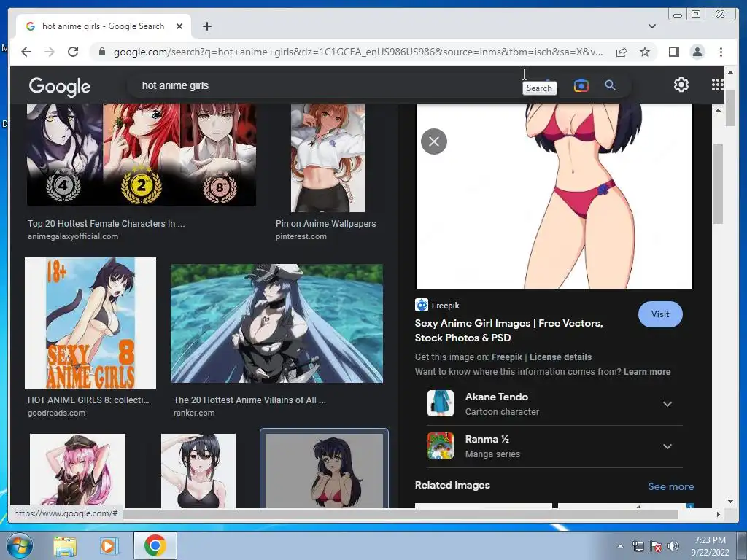The height and width of the screenshot is (560, 747).
Task: Open the Action Center flag icon
Action: [x=656, y=546]
